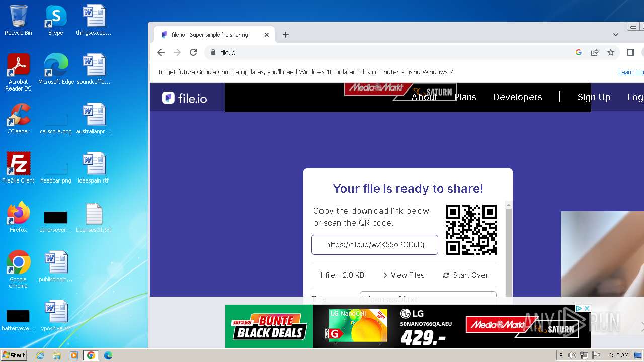
Task: Launch FileZilla Client shortcut
Action: 18,168
